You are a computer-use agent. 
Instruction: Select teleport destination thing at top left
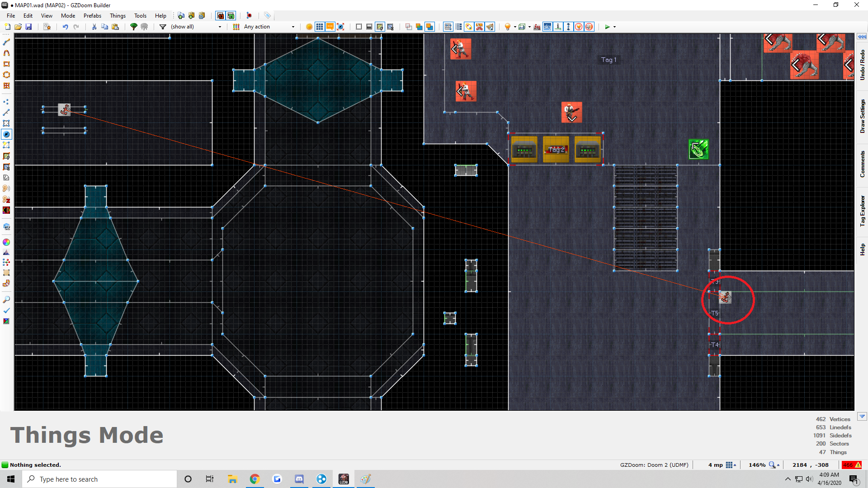click(x=64, y=110)
